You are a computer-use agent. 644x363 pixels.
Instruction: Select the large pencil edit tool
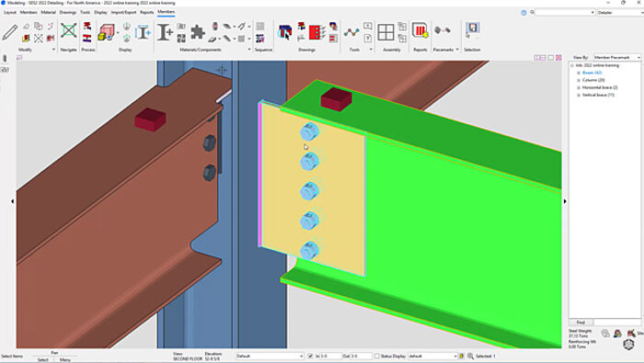pyautogui.click(x=10, y=32)
